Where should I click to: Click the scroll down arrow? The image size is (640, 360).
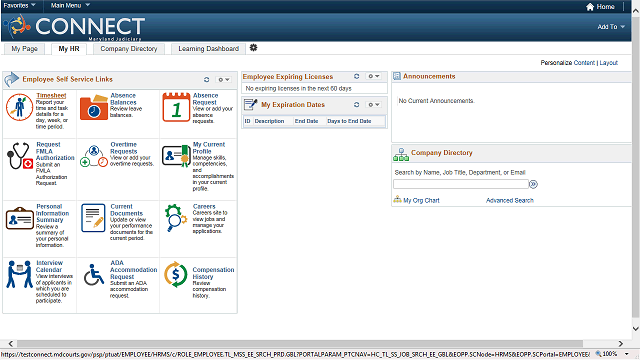(x=636, y=329)
